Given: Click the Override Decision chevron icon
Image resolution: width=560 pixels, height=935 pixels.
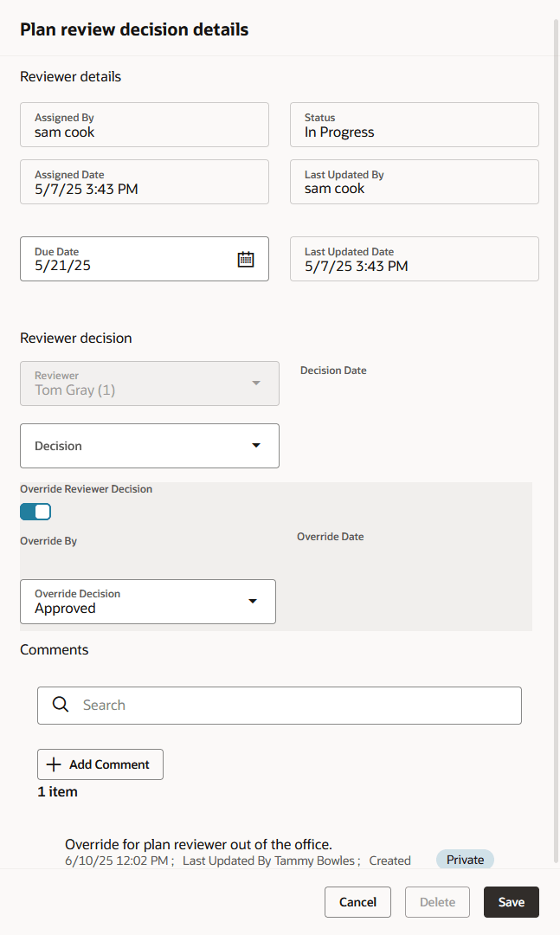Looking at the screenshot, I should click(x=252, y=601).
